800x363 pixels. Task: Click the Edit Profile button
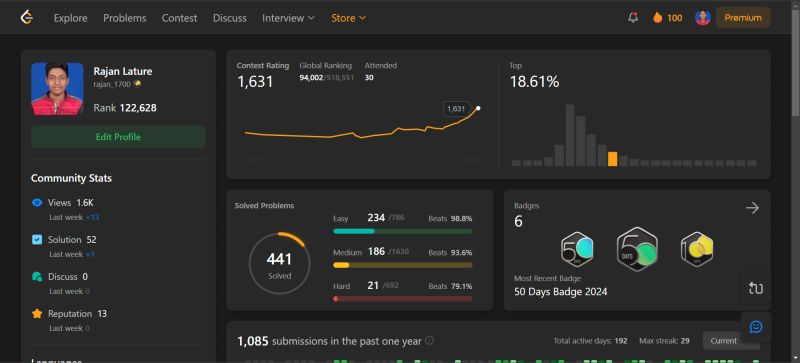pos(118,137)
